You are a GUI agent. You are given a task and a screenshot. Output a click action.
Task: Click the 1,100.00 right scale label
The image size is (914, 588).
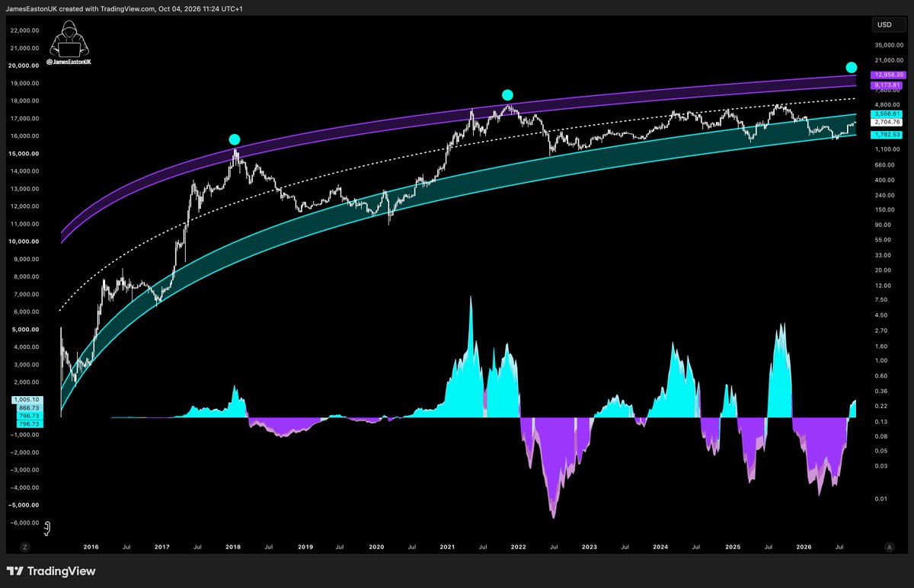coord(889,150)
